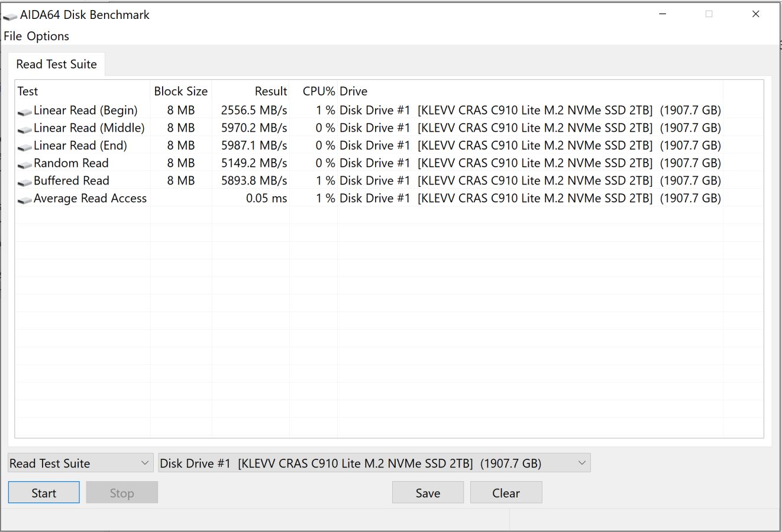This screenshot has width=782, height=532.
Task: Open the Options menu
Action: (x=48, y=36)
